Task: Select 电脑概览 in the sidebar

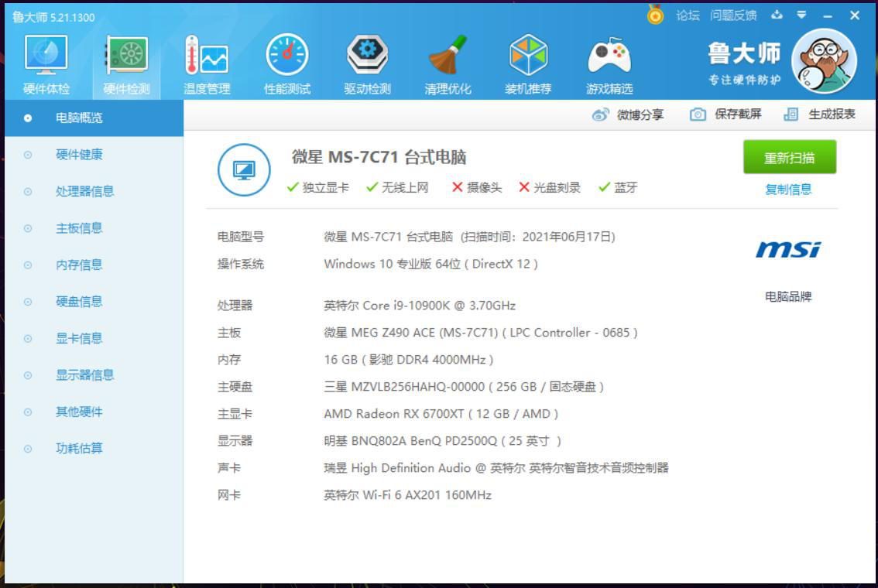Action: [94, 118]
